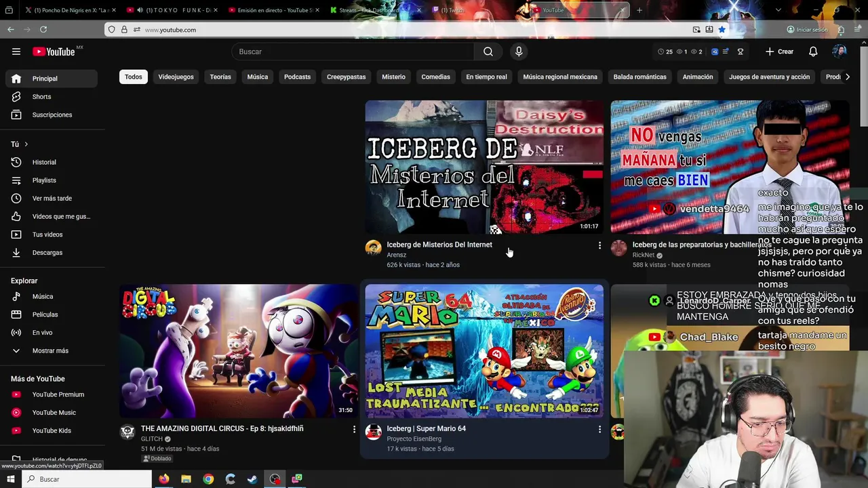This screenshot has width=868, height=488.
Task: Click the bookmark star in address bar
Action: (722, 30)
